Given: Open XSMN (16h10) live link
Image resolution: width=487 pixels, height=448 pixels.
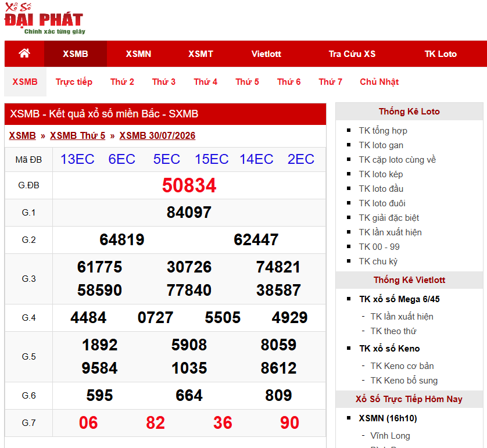Looking at the screenshot, I should pyautogui.click(x=388, y=418).
